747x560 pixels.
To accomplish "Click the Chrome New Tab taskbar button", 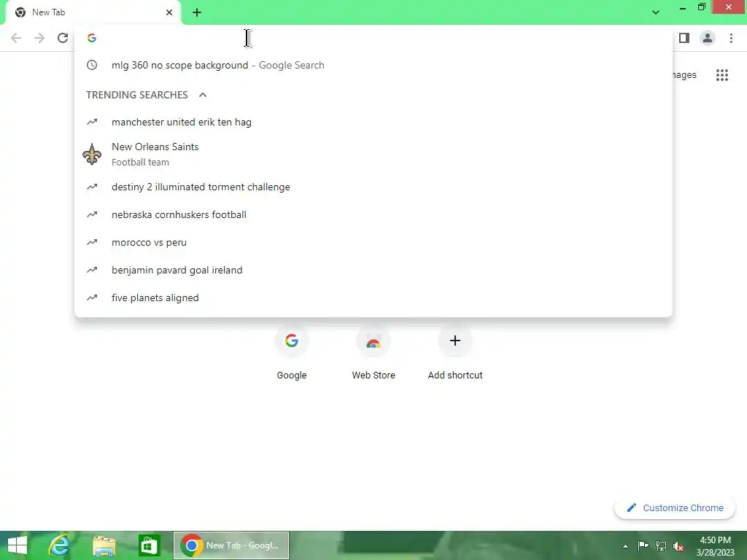I will 231,545.
